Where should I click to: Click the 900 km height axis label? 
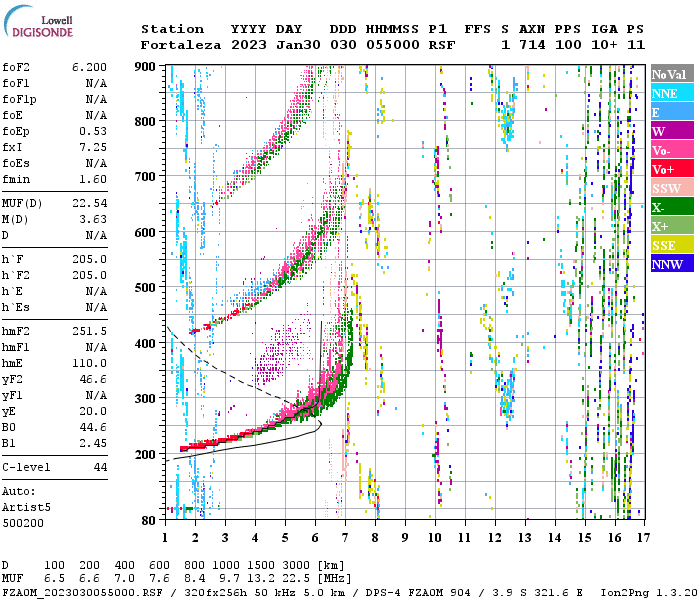145,67
